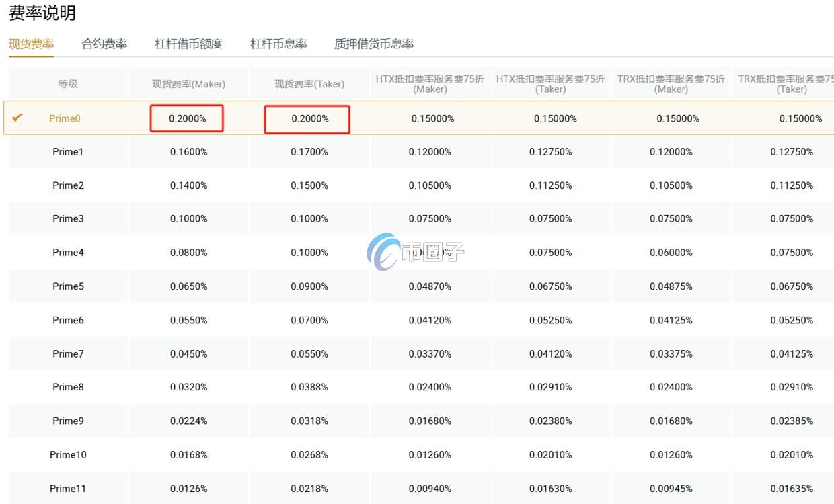Viewport: 834px width, 504px height.
Task: Click the Prime5 level label
Action: tap(68, 286)
